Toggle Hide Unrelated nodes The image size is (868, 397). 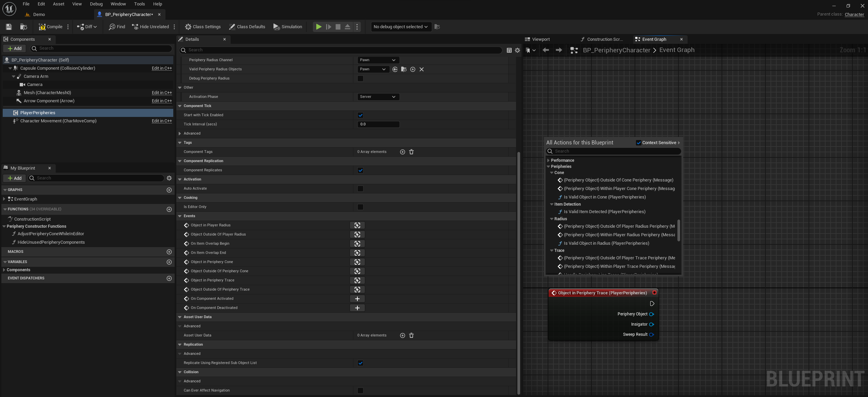[150, 27]
